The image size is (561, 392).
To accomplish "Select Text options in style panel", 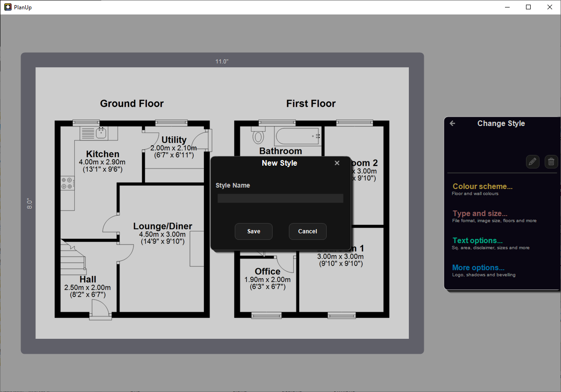I will pyautogui.click(x=477, y=241).
